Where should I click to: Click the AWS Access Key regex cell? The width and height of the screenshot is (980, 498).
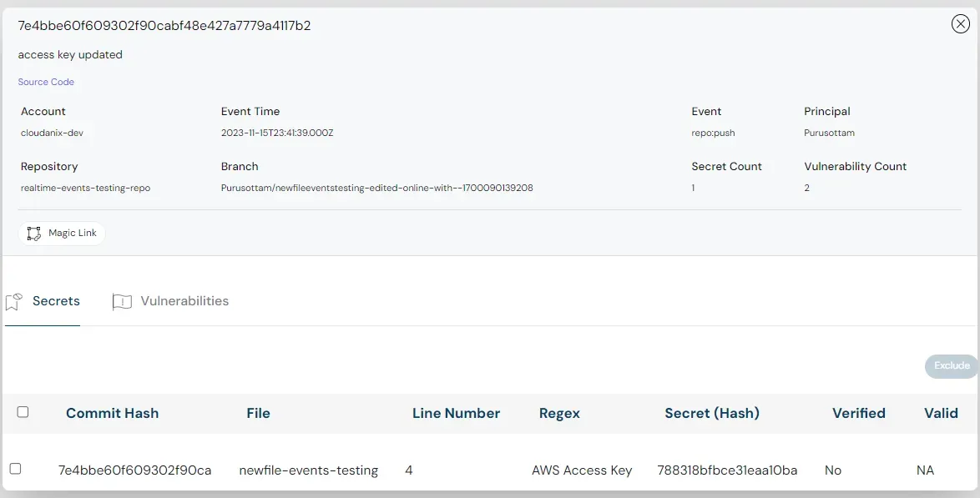[x=582, y=470]
